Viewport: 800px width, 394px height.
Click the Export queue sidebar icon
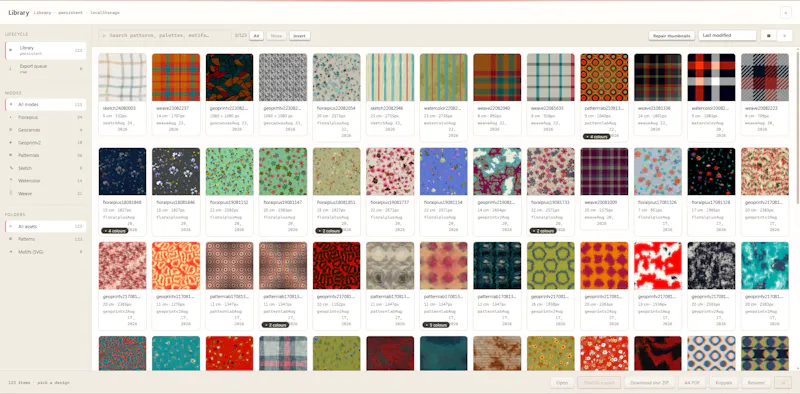pos(11,68)
